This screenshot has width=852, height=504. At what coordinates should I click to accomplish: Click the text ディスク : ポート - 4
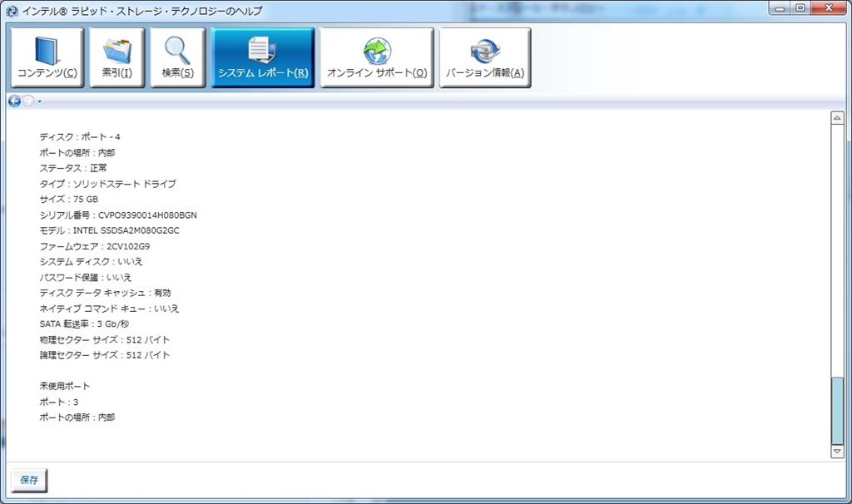(x=80, y=137)
